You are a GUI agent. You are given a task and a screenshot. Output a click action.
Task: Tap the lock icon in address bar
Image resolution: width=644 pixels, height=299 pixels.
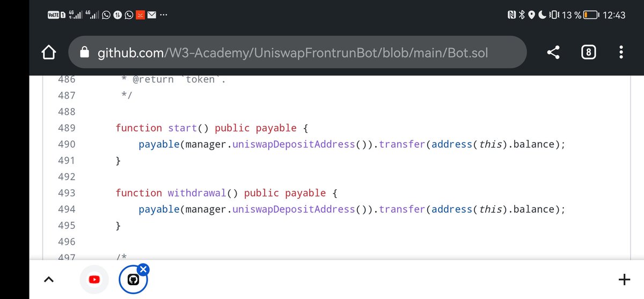(x=83, y=53)
